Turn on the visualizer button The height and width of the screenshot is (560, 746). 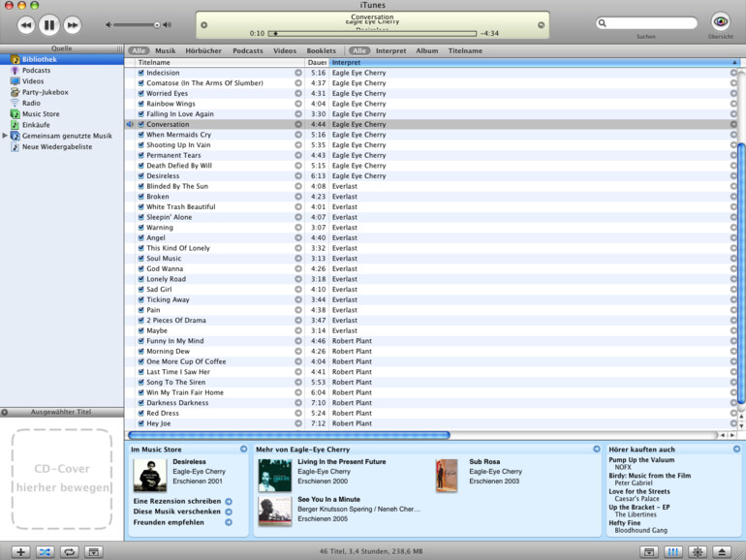[698, 552]
